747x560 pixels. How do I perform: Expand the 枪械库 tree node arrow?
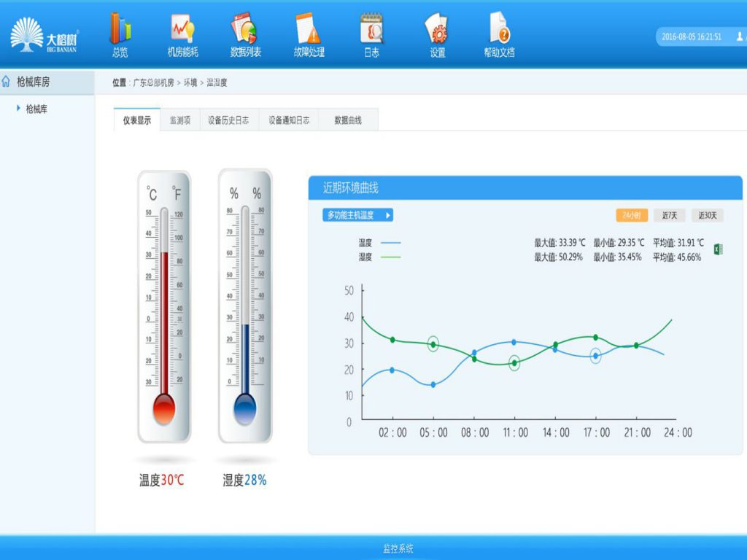point(18,109)
